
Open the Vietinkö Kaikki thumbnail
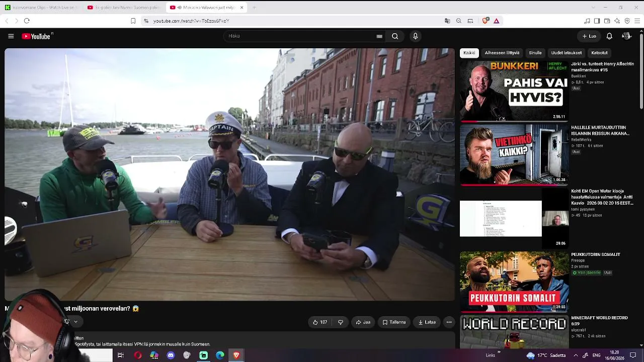tap(514, 155)
